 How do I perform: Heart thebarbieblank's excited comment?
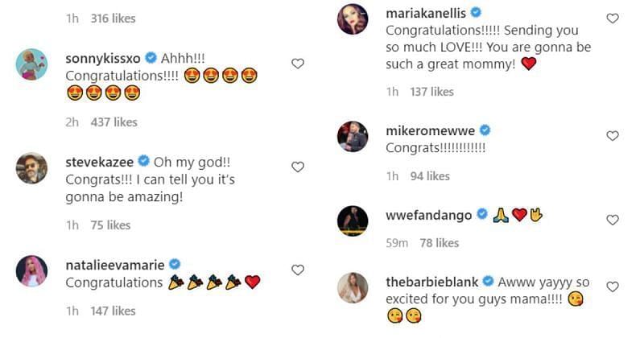coord(613,287)
